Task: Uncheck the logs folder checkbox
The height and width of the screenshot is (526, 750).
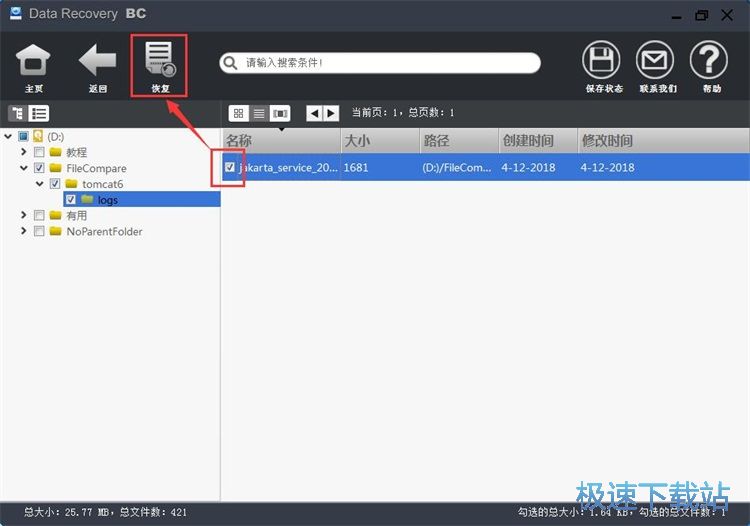Action: coord(71,199)
